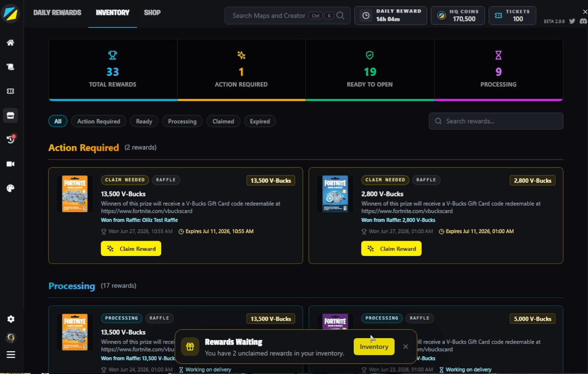Claim the 13,500 V-Bucks reward
Image resolution: width=588 pixels, height=374 pixels.
(131, 249)
